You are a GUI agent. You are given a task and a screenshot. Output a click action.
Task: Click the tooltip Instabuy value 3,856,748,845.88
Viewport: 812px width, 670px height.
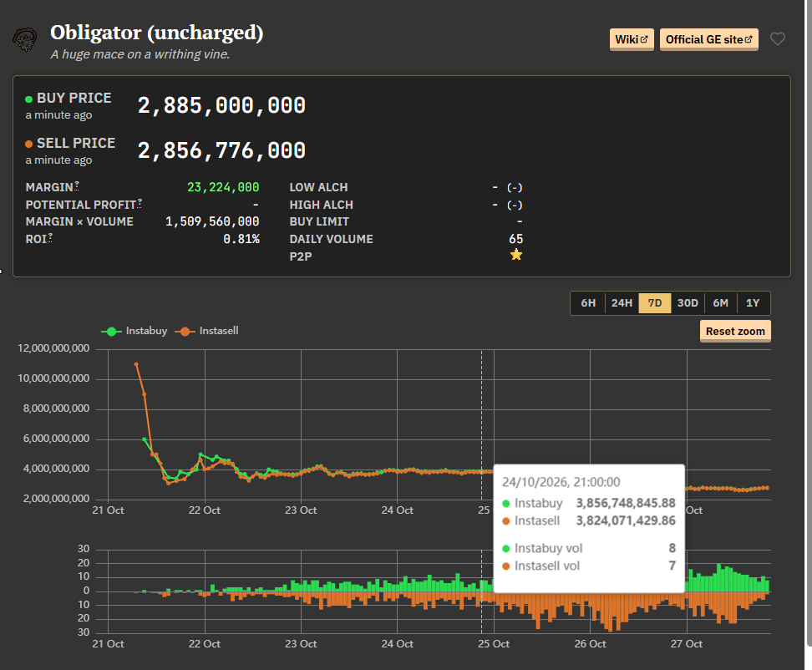(x=626, y=503)
